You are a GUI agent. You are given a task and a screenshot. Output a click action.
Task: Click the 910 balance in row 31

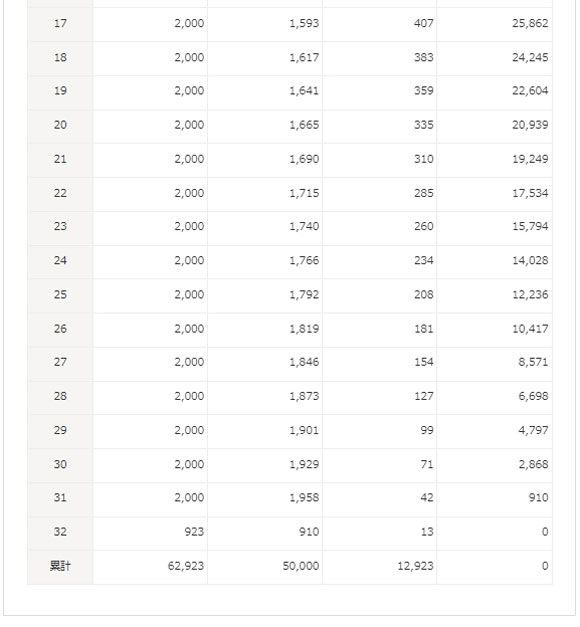coord(538,498)
